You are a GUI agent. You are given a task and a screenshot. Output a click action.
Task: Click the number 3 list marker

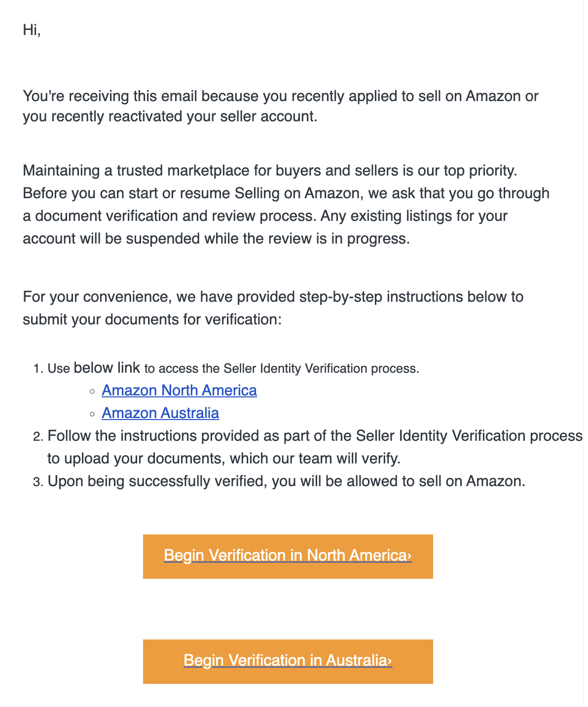pyautogui.click(x=38, y=482)
